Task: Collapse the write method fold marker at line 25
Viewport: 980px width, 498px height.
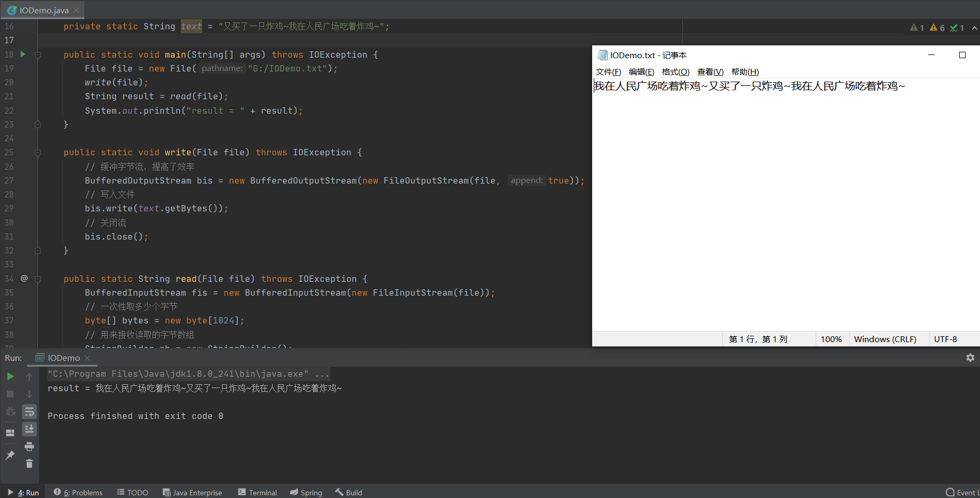Action: click(38, 153)
